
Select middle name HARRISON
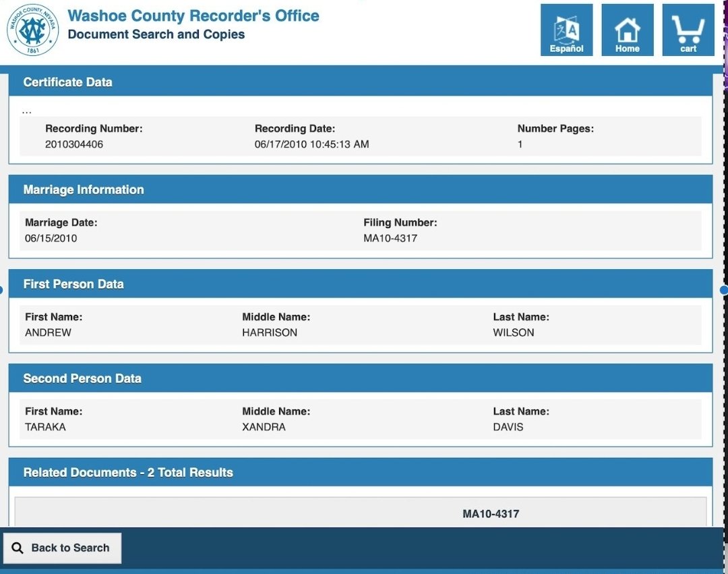click(x=269, y=333)
